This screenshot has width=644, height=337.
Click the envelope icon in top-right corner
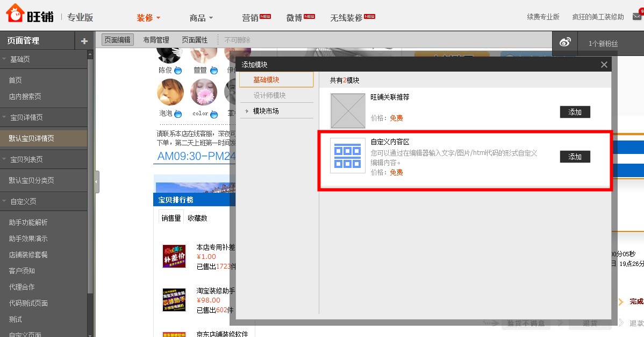(x=636, y=16)
